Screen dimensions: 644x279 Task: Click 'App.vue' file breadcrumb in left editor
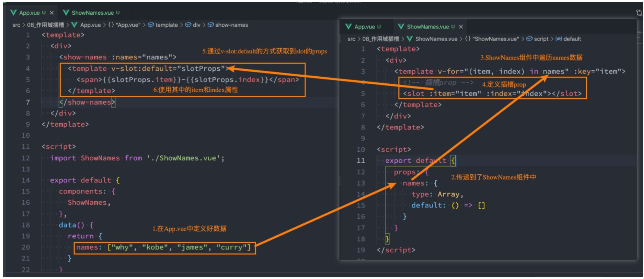(x=90, y=25)
